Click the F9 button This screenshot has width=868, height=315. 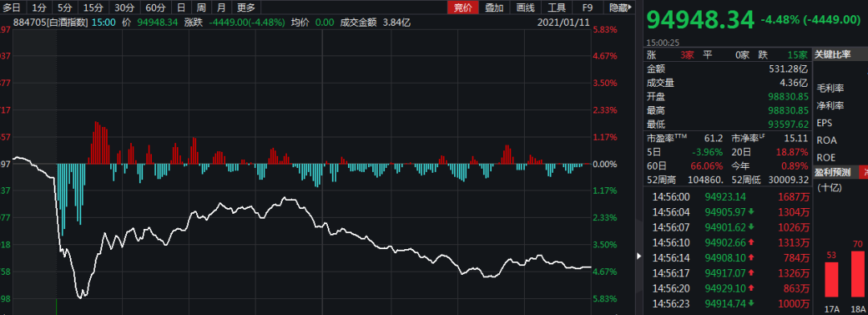[x=588, y=7]
